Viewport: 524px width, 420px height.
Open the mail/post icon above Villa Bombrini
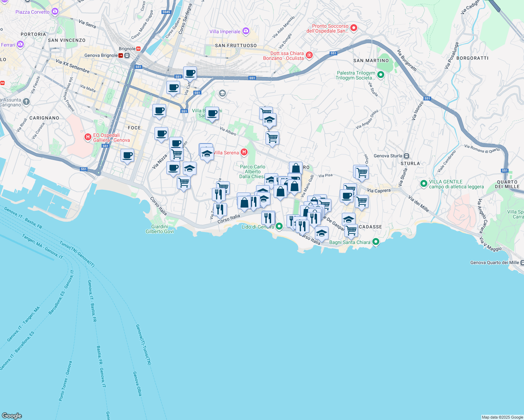222,94
